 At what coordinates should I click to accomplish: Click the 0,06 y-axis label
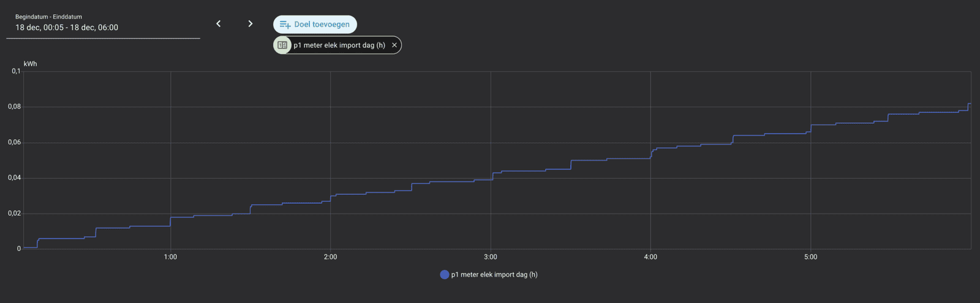[x=14, y=142]
